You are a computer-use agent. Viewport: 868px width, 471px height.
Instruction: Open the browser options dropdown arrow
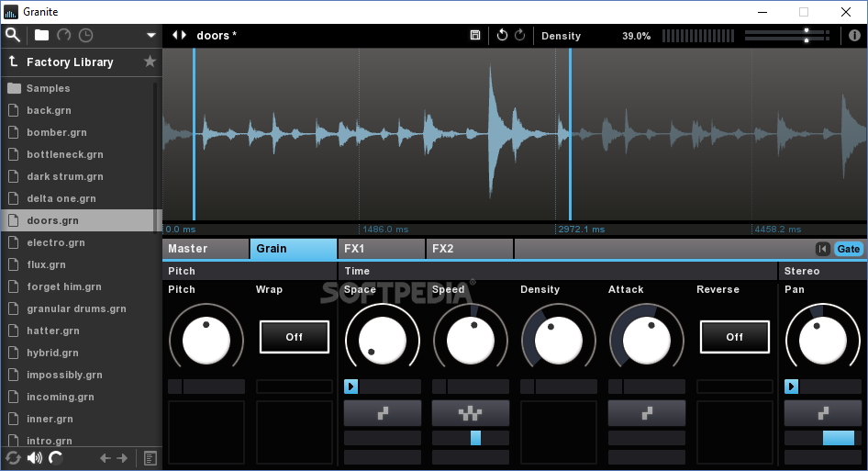point(150,36)
